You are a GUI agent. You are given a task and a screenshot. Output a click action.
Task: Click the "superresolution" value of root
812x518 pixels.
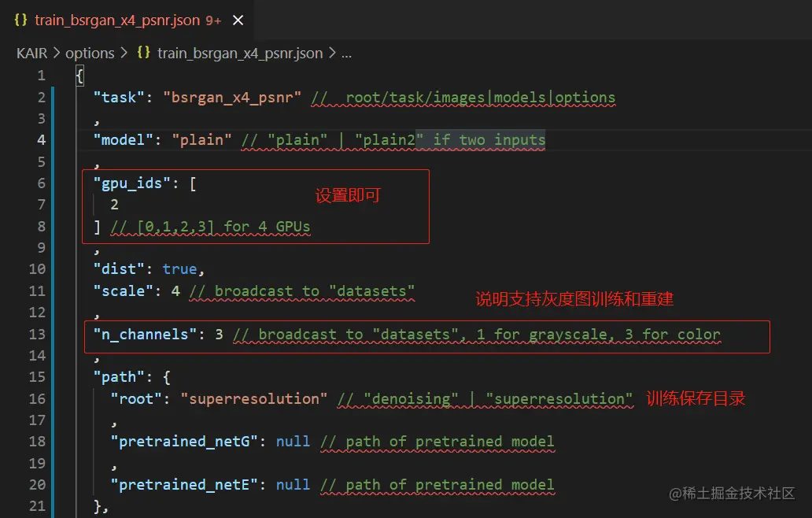pyautogui.click(x=253, y=398)
